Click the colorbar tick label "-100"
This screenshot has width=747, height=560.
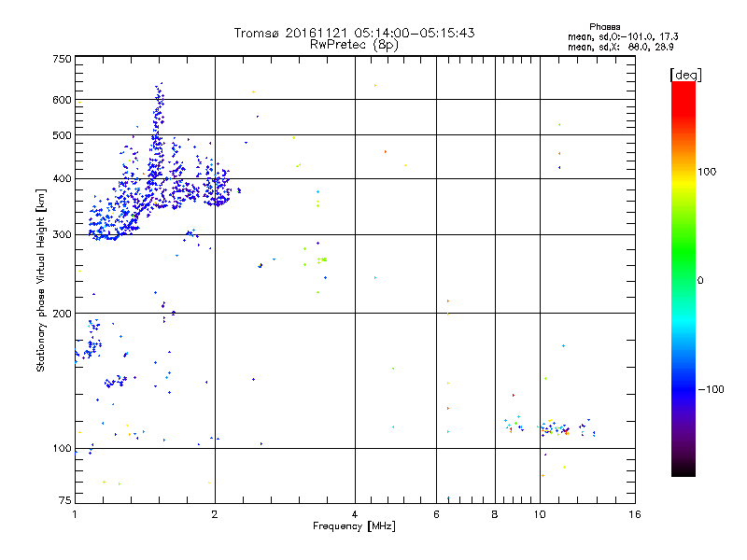pos(711,389)
